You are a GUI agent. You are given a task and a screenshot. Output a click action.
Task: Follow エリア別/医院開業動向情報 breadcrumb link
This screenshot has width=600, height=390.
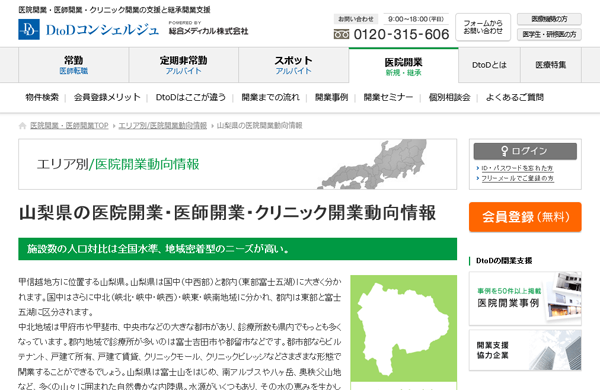[x=163, y=126]
